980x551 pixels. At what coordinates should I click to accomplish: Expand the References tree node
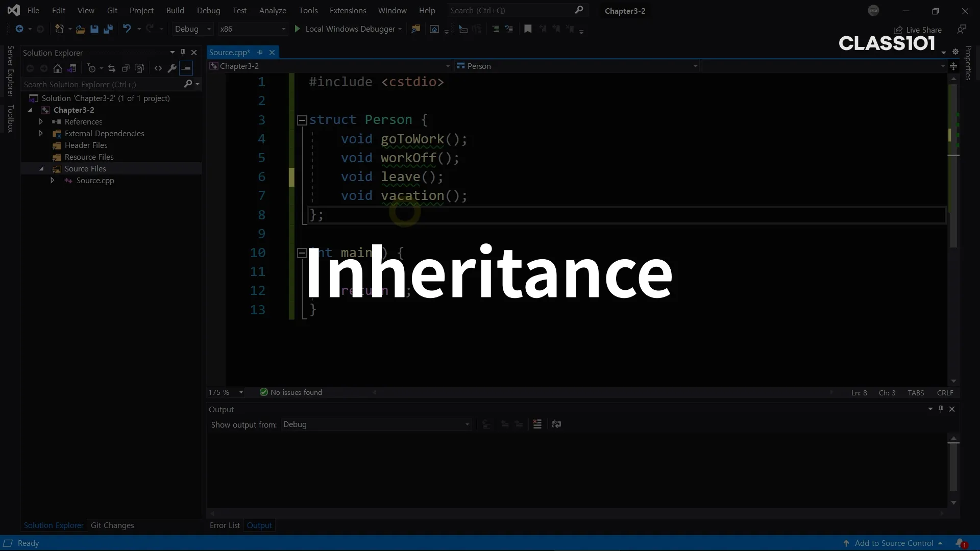(x=41, y=122)
